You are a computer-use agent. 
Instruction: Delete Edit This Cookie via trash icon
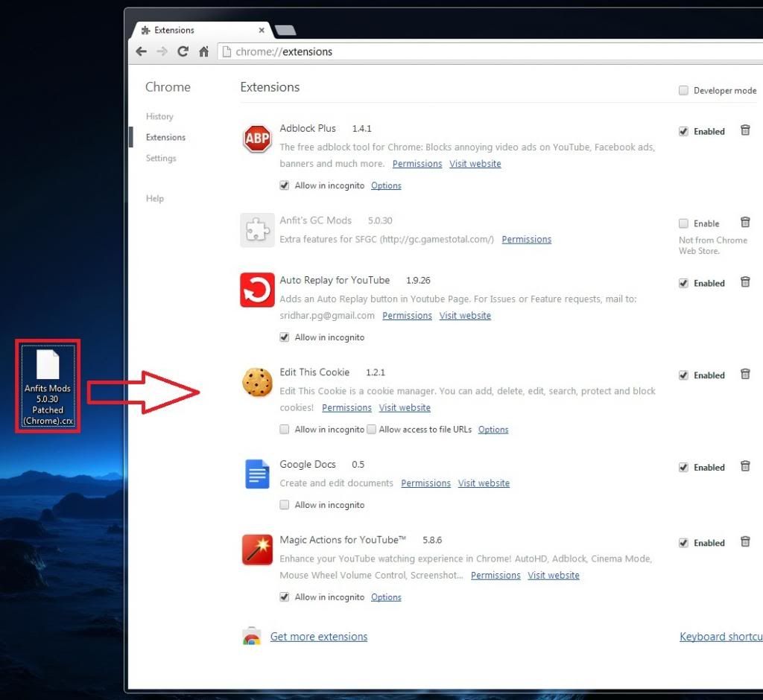click(745, 374)
